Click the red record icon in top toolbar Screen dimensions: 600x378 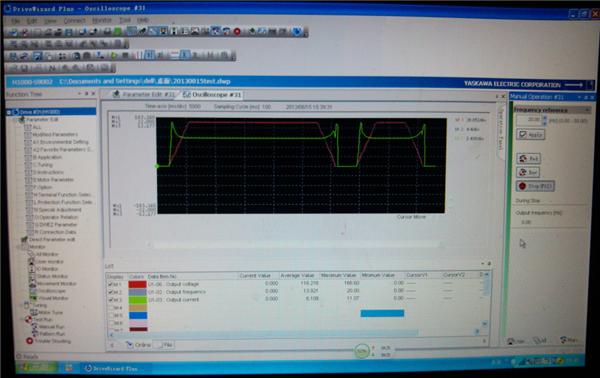[237, 31]
